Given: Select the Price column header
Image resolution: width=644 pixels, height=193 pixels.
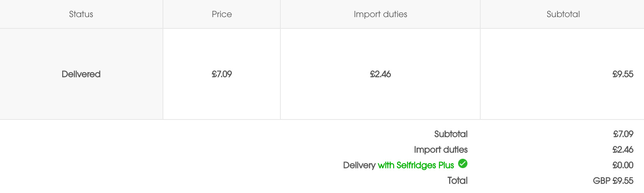Looking at the screenshot, I should [222, 14].
